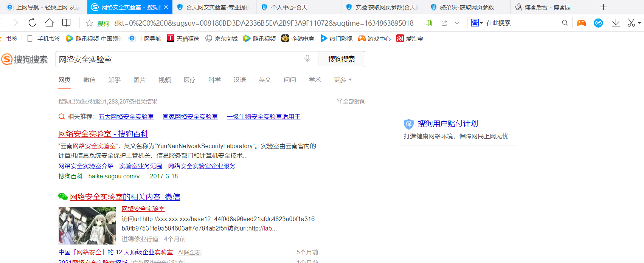Switch to 骆弟洪-获取网页参数 tab
The height and width of the screenshot is (263, 644).
[468, 7]
